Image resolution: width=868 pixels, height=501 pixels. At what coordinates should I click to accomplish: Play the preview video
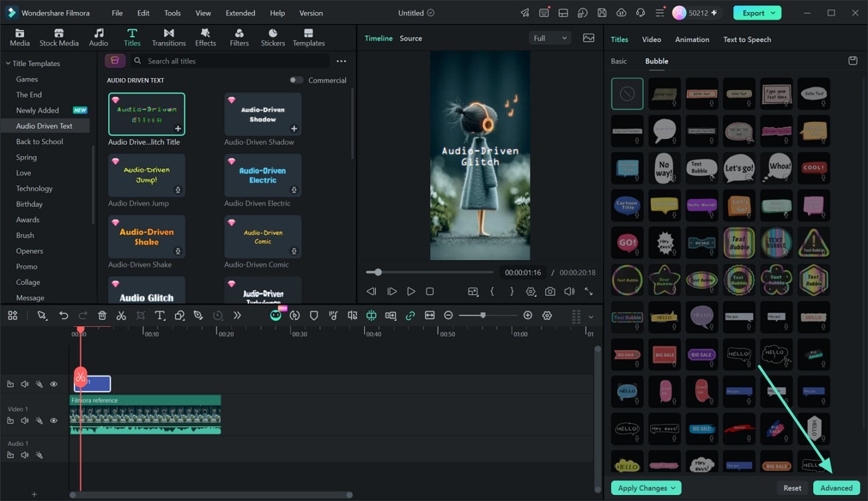(411, 292)
